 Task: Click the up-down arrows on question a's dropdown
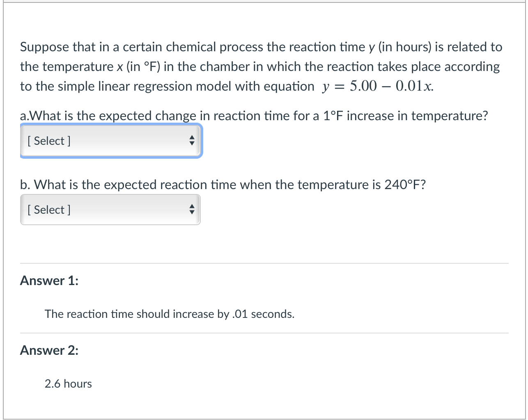(191, 141)
